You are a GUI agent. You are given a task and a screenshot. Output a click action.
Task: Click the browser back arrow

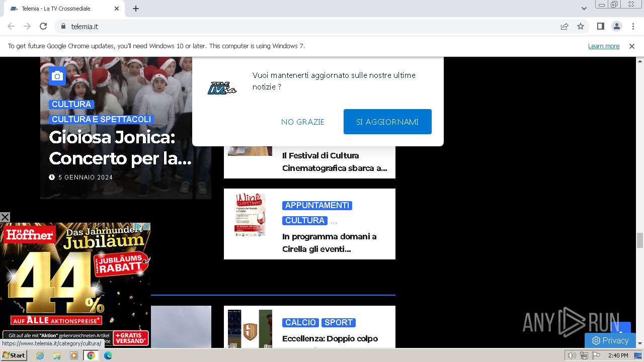tap(11, 26)
